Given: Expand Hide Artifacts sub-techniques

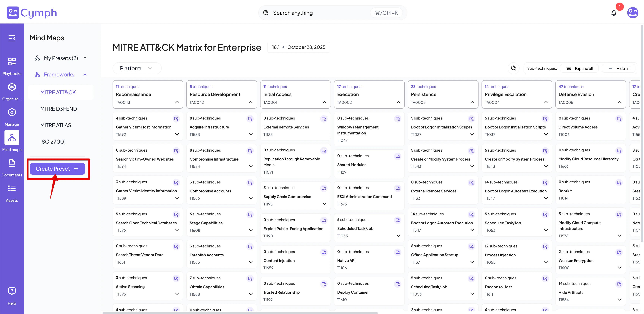Looking at the screenshot, I should pyautogui.click(x=620, y=300).
